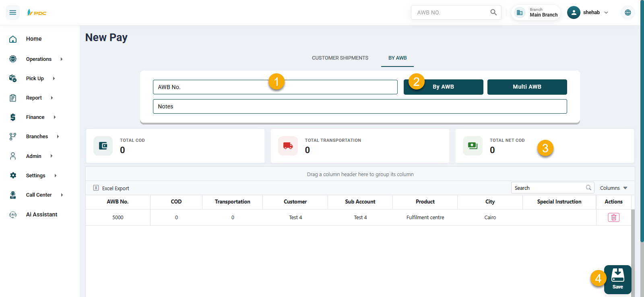The height and width of the screenshot is (297, 644).
Task: Click the magnifier icon in AWB search
Action: tap(493, 12)
